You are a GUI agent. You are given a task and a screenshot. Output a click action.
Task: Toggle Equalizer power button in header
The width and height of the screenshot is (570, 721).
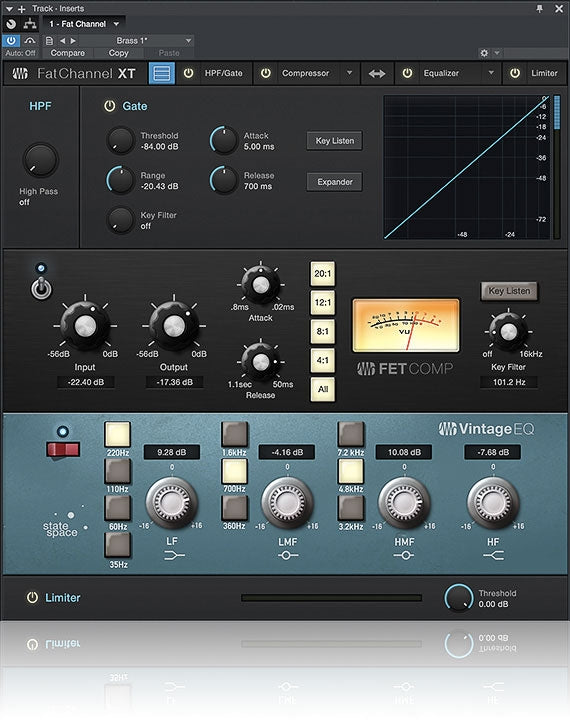click(x=407, y=73)
